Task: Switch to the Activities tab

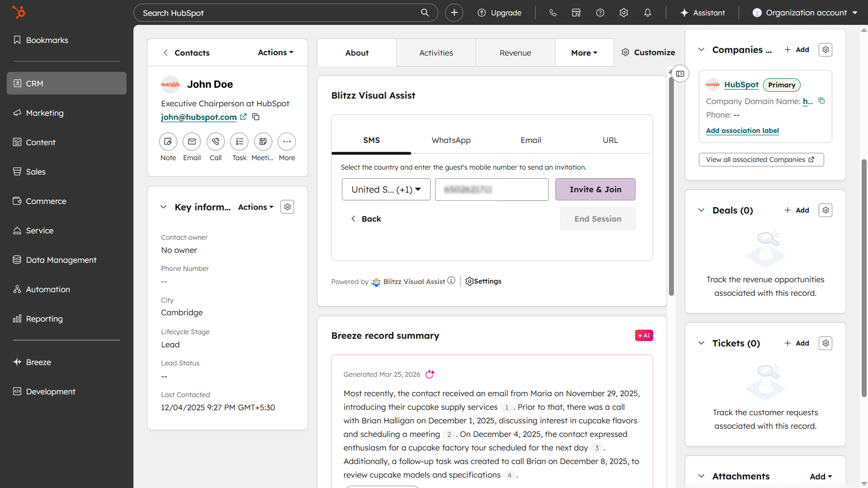Action: click(x=436, y=52)
